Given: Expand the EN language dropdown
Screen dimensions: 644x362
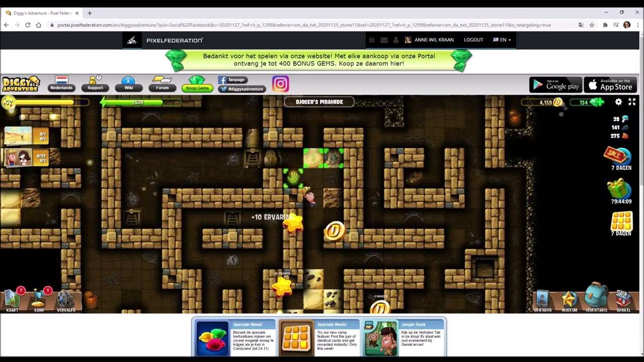Looking at the screenshot, I should (502, 40).
